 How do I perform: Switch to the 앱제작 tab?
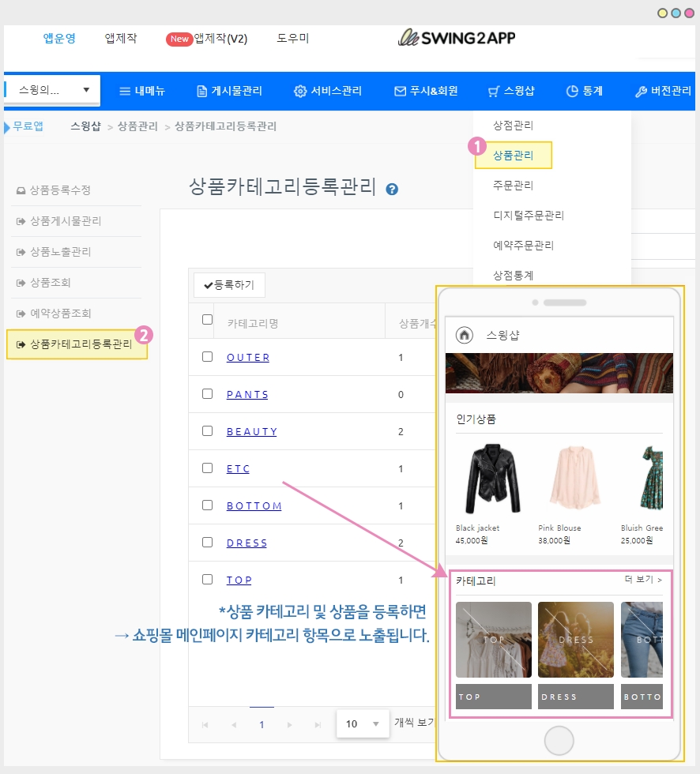[121, 38]
